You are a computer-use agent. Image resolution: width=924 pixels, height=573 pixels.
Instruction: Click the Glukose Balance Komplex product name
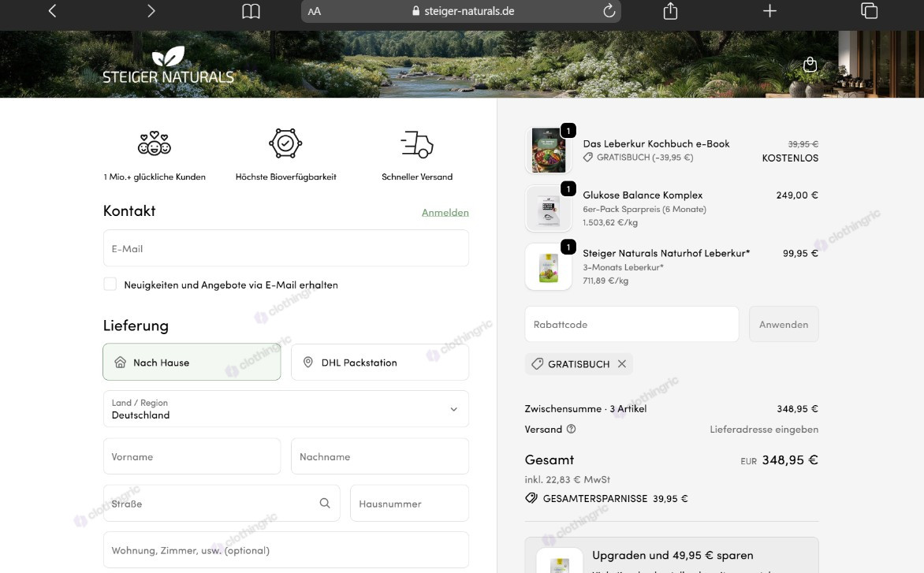643,195
